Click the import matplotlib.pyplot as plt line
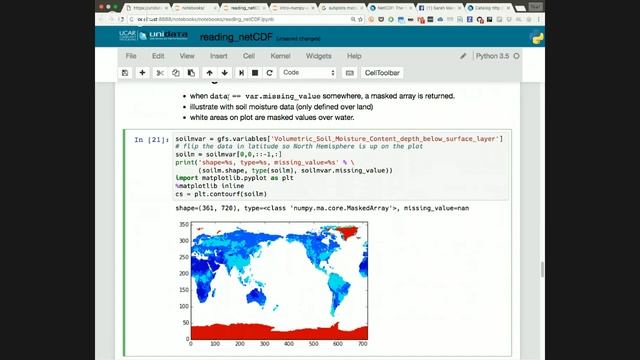This screenshot has height=360, width=640. click(x=234, y=178)
